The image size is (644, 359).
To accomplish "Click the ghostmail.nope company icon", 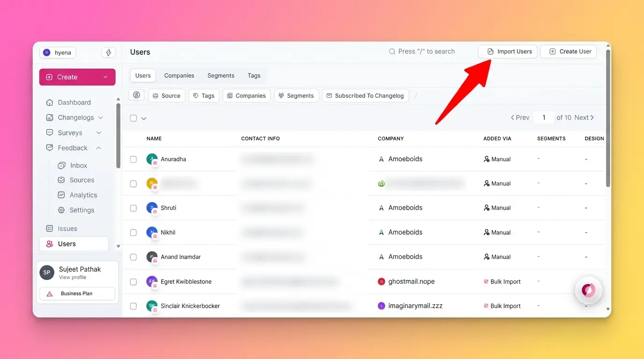I will click(x=381, y=281).
